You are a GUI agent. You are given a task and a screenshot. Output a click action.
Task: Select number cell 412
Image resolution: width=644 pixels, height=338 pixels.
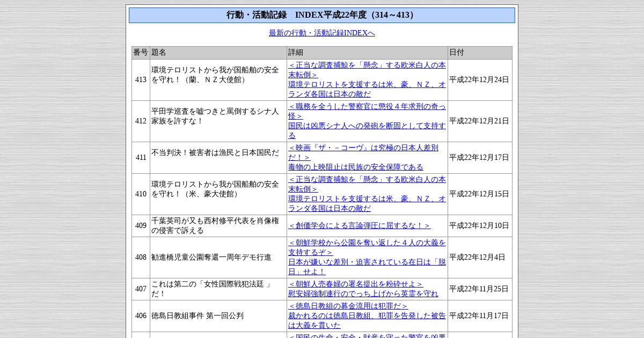point(141,121)
